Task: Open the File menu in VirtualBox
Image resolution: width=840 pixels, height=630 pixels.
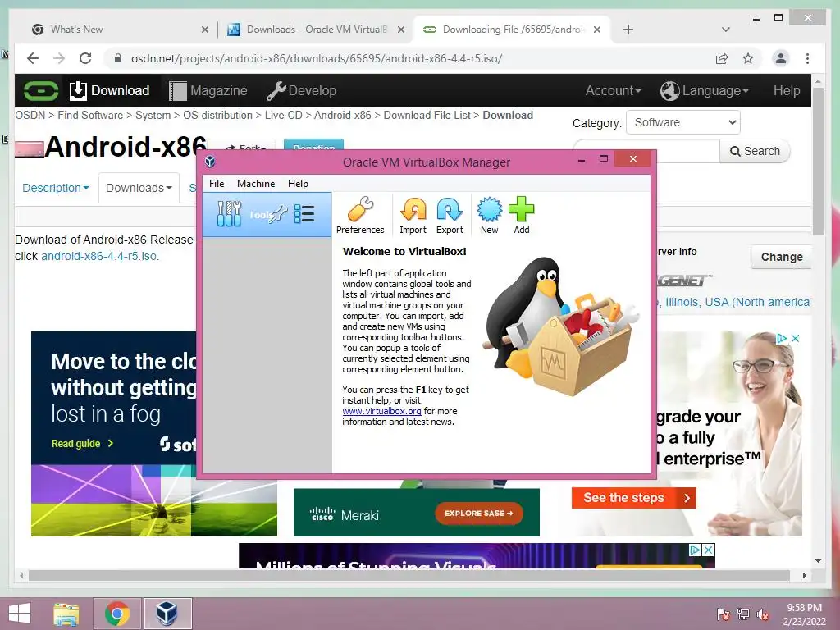Action: [217, 184]
